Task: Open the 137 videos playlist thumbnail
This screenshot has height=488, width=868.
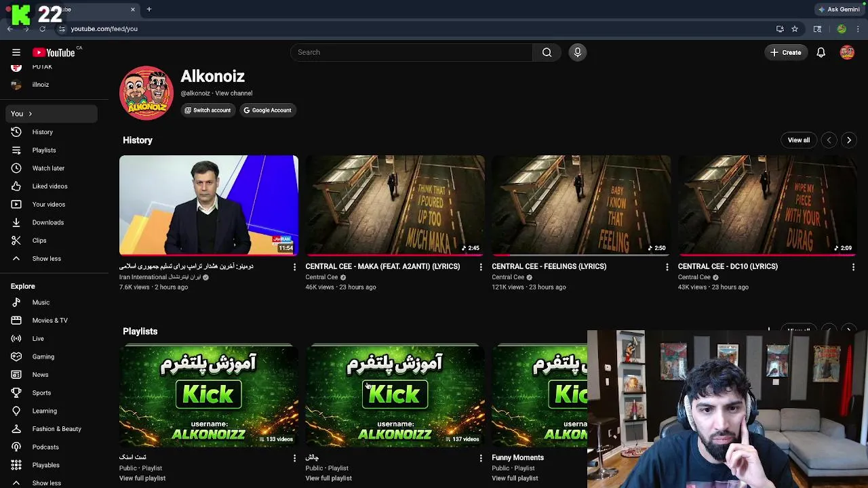Action: (x=395, y=396)
